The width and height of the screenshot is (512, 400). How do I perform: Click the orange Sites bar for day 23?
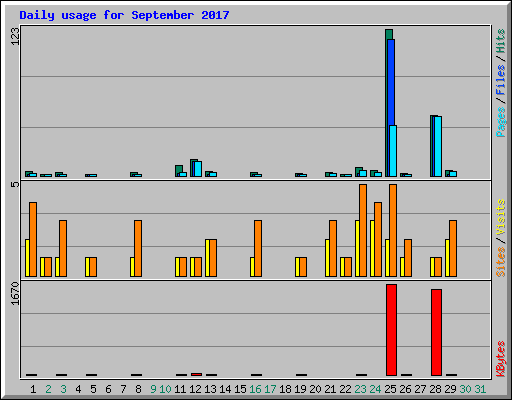coord(363,230)
